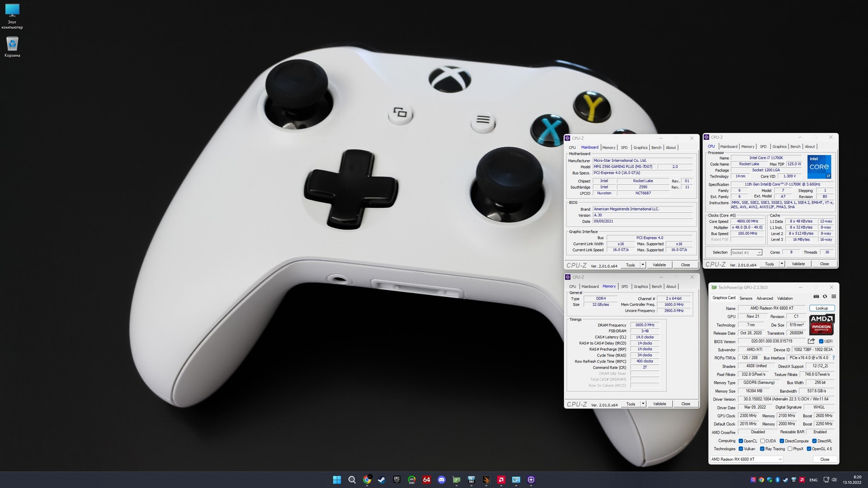
Task: Open clock showing 8:20 13.10.2022
Action: (x=852, y=480)
